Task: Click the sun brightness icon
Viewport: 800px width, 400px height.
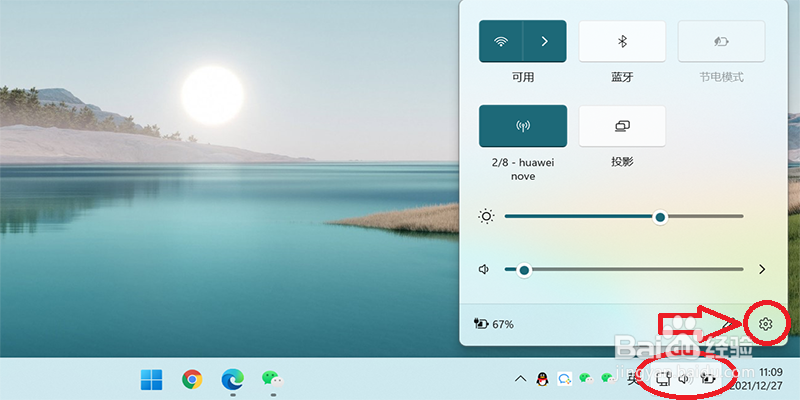Action: point(486,216)
